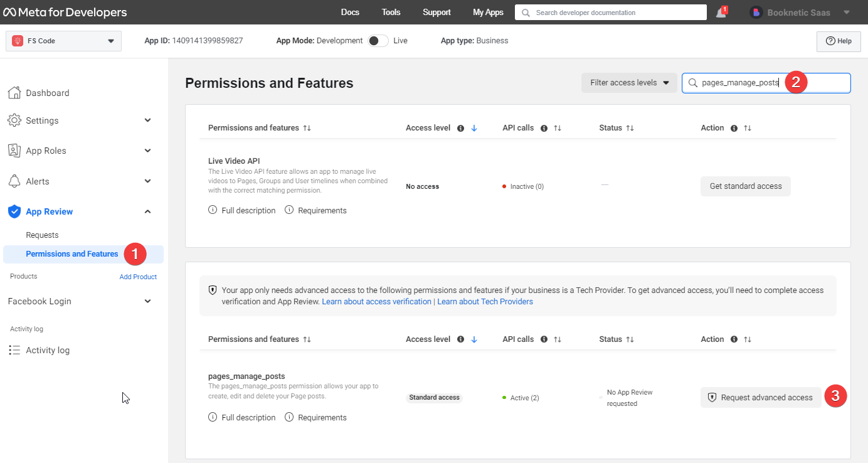
Task: Click API calls info icon in top table
Action: pyautogui.click(x=544, y=128)
